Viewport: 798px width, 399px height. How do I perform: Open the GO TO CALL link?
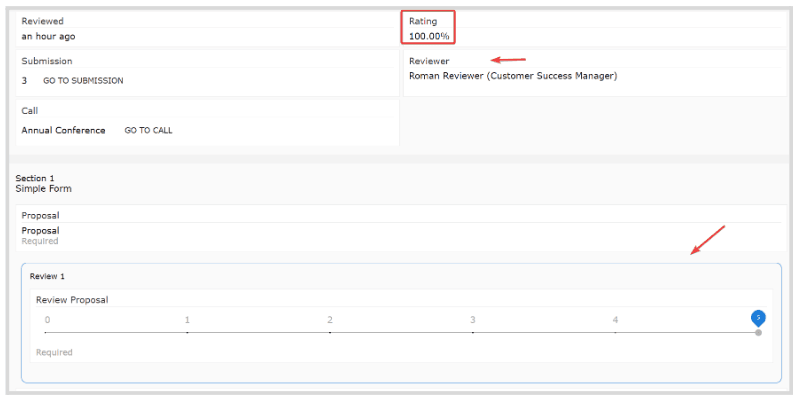point(149,130)
